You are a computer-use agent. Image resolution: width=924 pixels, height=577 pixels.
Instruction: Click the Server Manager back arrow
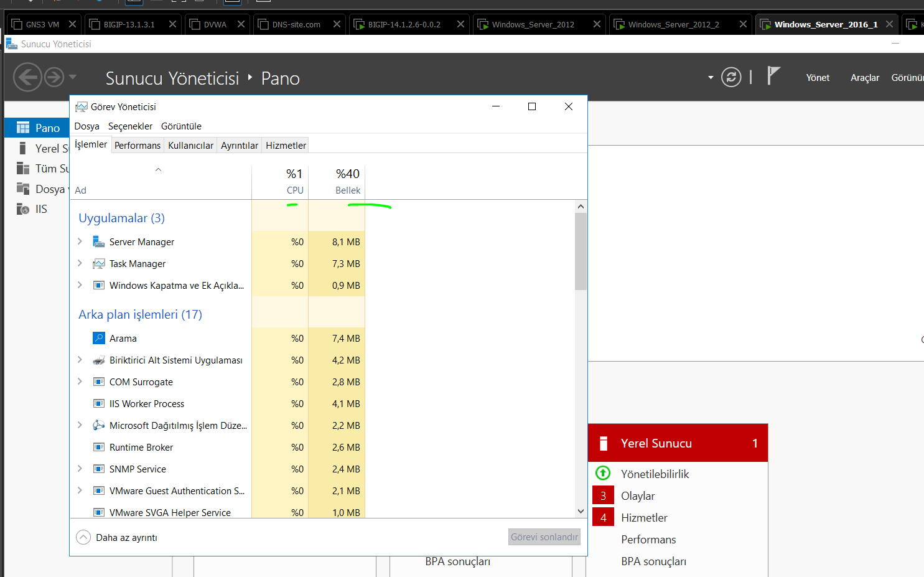click(27, 77)
